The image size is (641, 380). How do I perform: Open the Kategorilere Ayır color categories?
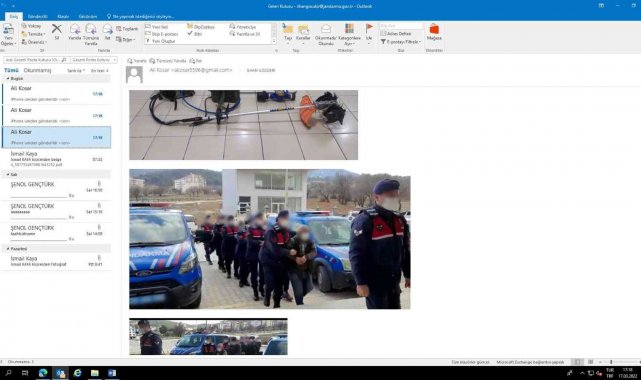(x=349, y=34)
